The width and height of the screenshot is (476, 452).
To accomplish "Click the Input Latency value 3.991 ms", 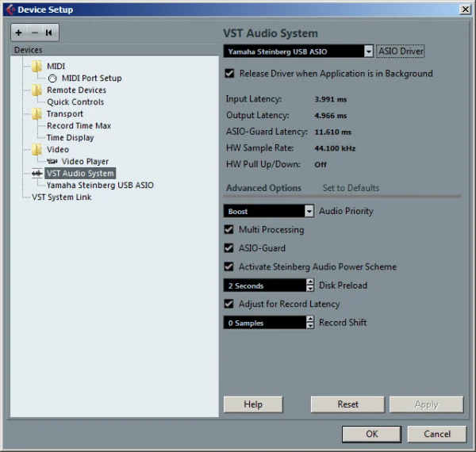I will point(331,99).
